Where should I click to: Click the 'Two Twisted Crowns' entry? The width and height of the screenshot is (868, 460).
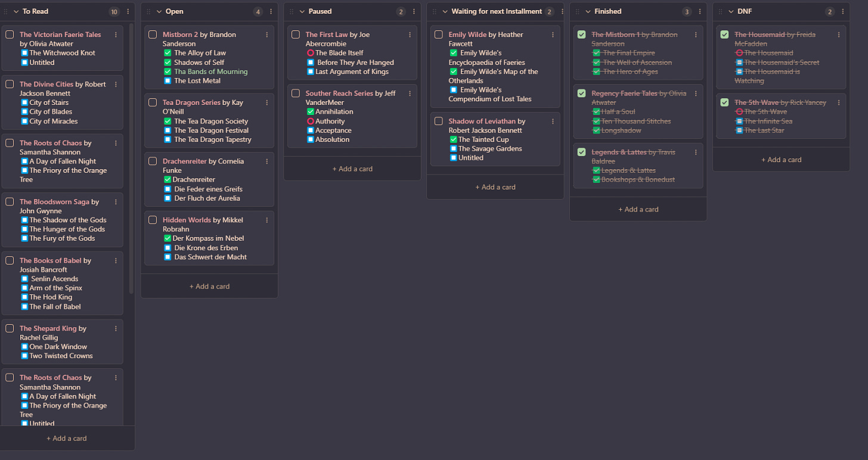(61, 356)
